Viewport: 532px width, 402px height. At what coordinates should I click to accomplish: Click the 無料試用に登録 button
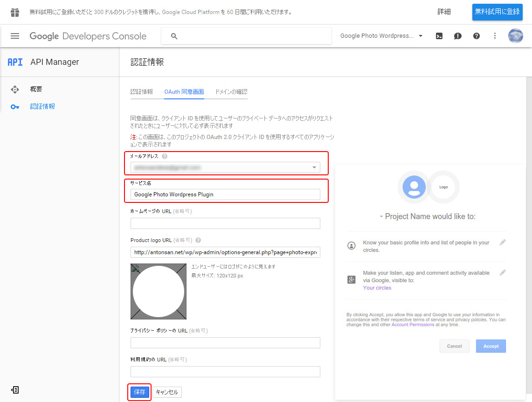tap(497, 12)
